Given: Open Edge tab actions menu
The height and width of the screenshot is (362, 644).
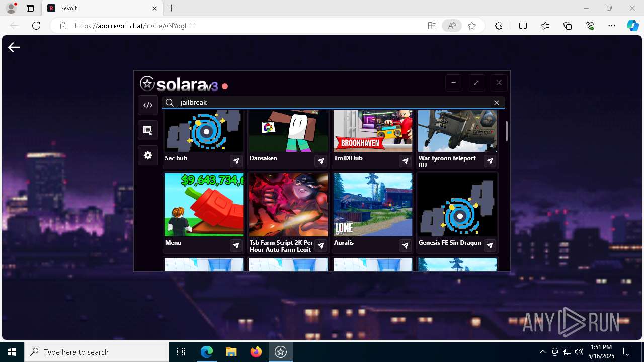Looking at the screenshot, I should (x=30, y=8).
